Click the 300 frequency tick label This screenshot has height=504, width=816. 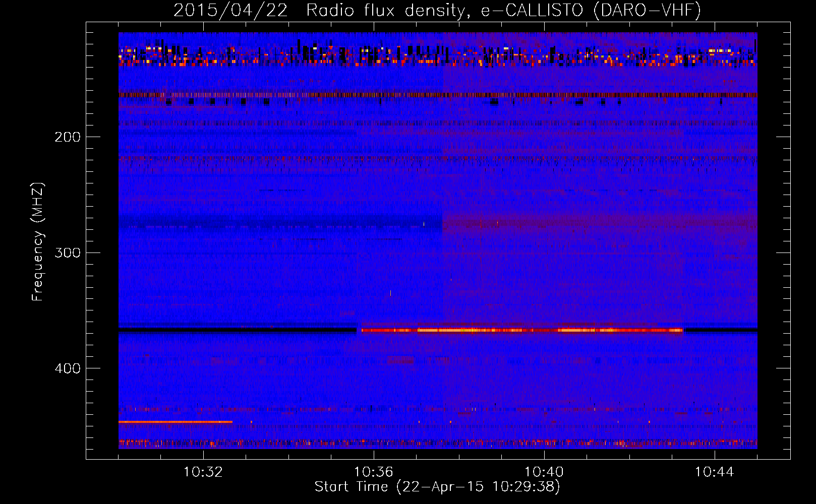tap(68, 252)
